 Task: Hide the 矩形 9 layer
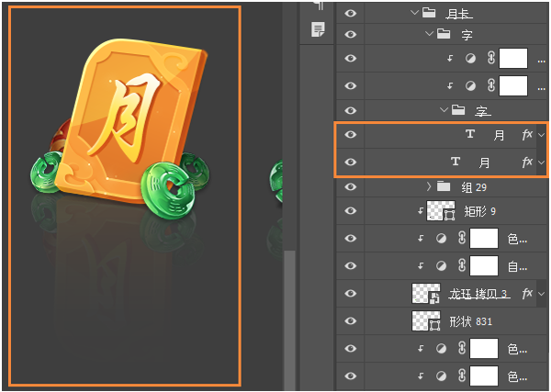(x=351, y=211)
